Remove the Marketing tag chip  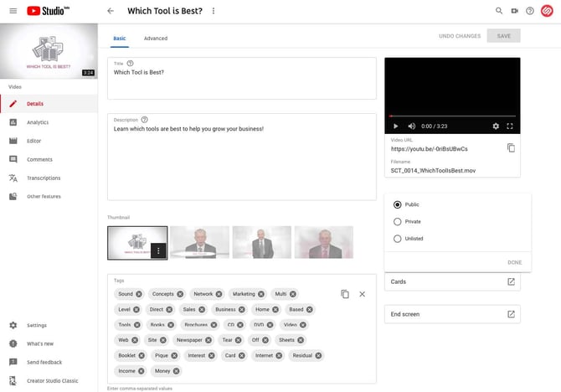point(261,294)
